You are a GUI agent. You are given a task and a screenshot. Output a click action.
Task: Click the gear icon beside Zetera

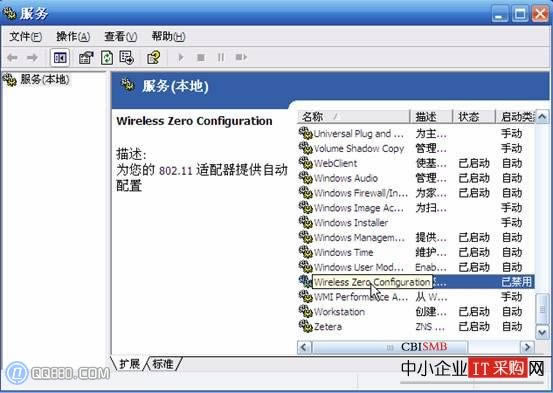305,326
